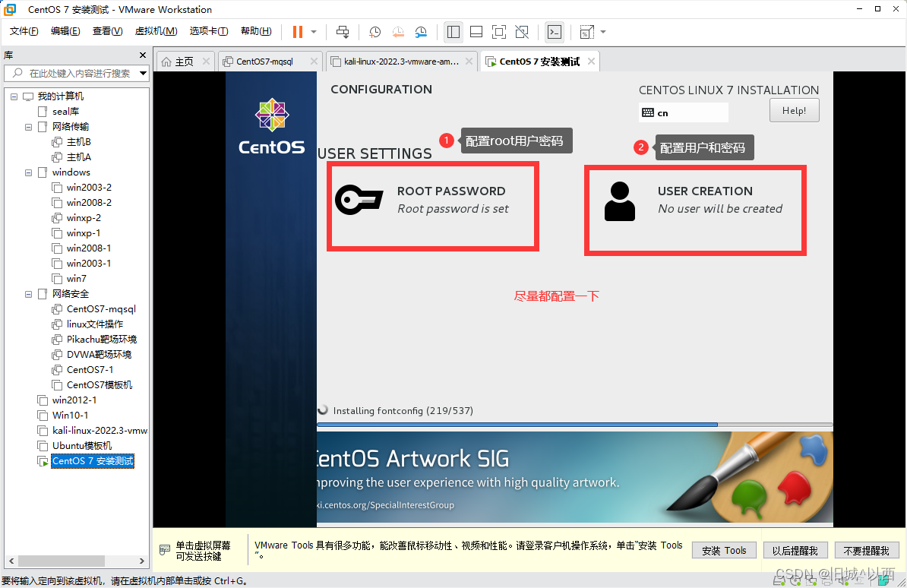Take a snapshot of the virtual machine
The width and height of the screenshot is (907, 588).
[x=374, y=32]
